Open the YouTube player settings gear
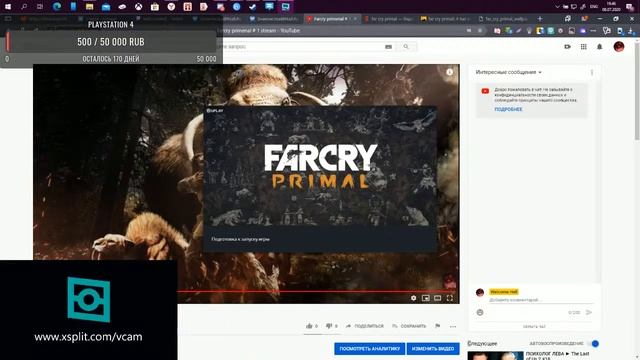 point(413,298)
